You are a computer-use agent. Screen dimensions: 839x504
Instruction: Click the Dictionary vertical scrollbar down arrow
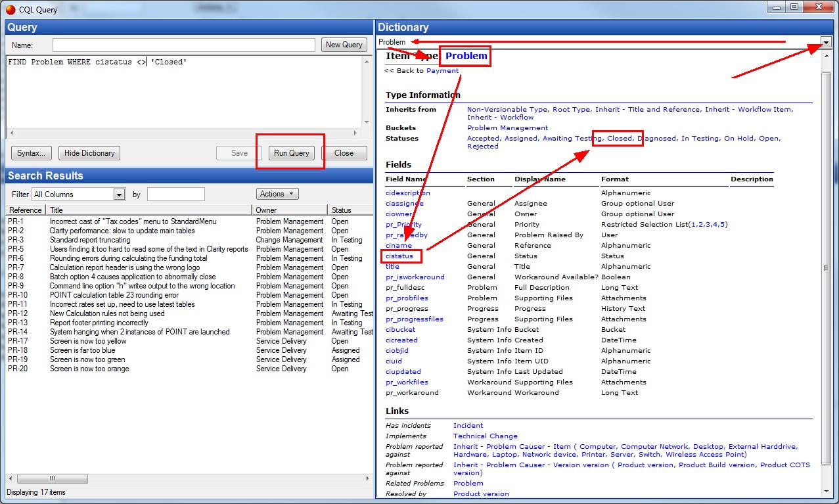[826, 490]
